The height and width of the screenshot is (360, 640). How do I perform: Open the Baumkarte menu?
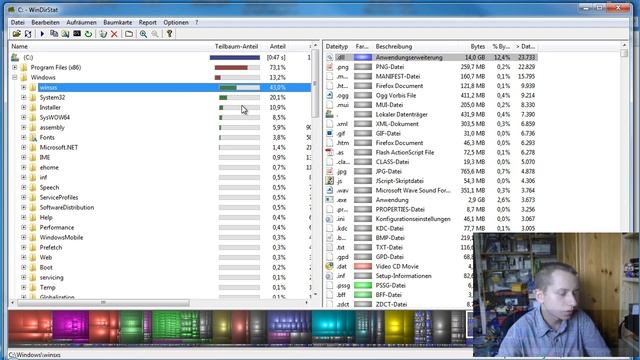[x=118, y=22]
